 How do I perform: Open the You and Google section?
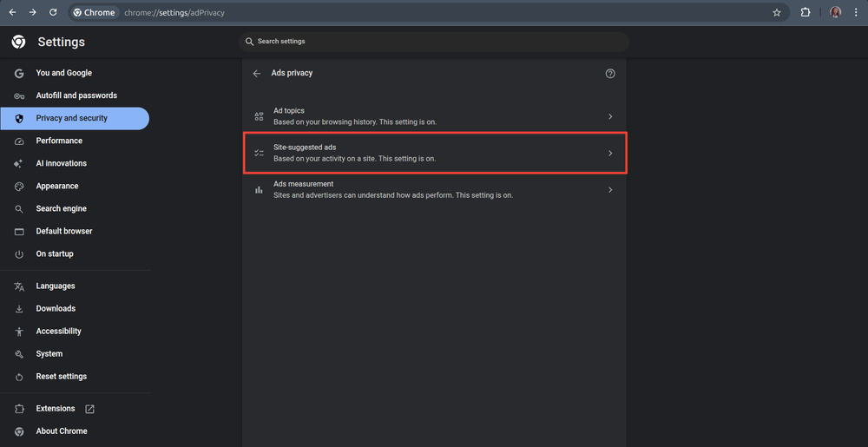(63, 73)
